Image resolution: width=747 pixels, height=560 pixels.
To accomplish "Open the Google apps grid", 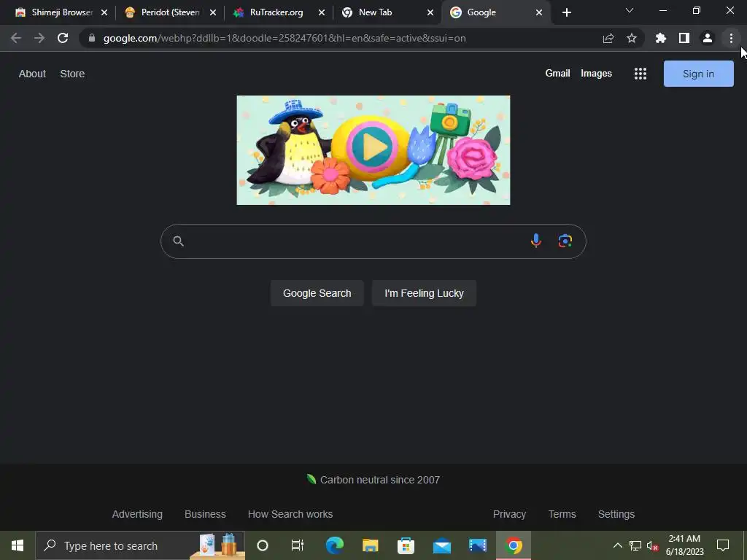I will click(640, 74).
